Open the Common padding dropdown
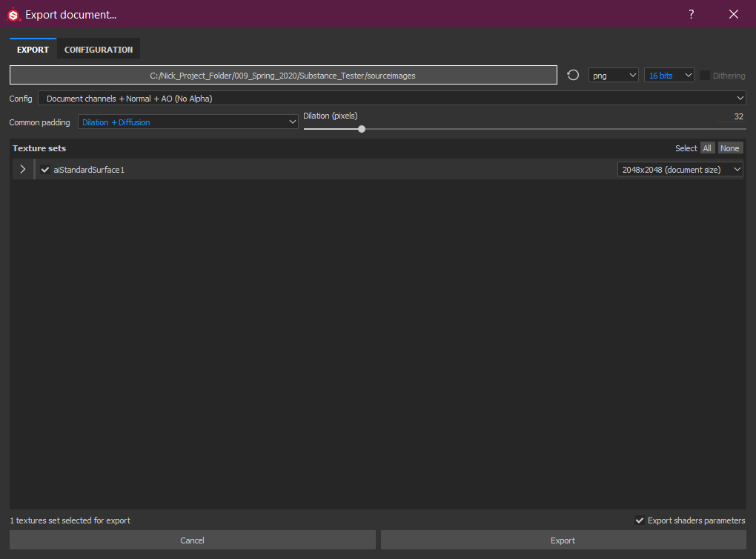Image resolution: width=756 pixels, height=559 pixels. click(188, 122)
